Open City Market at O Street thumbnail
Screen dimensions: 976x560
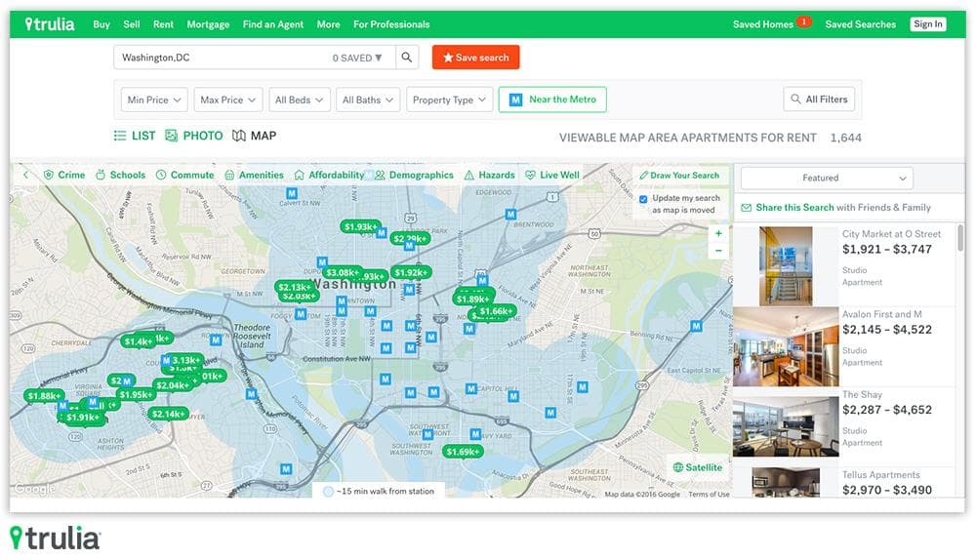click(x=786, y=266)
